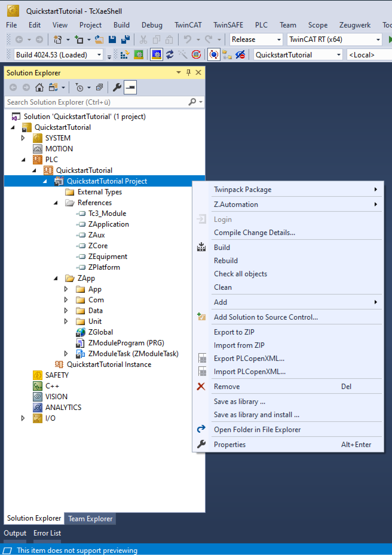Toggle the Solution Explorer auto-hide pin
Viewport: 392px width, 555px height.
pyautogui.click(x=189, y=72)
